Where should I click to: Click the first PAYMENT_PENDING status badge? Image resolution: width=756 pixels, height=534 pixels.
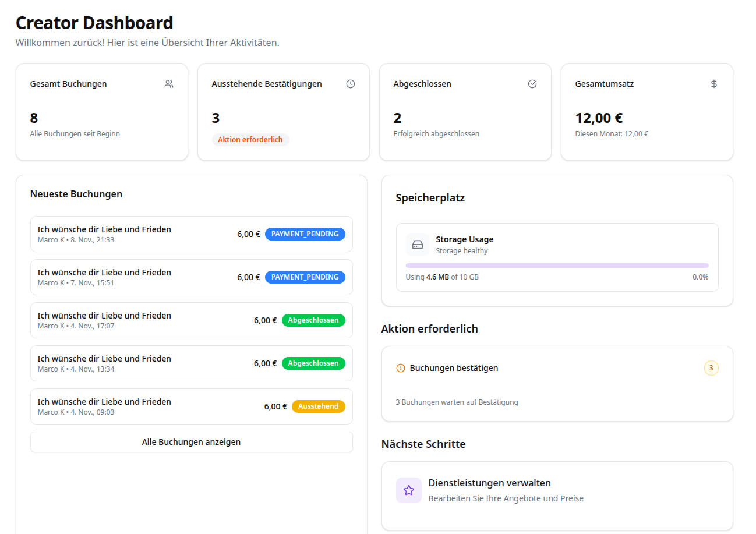305,234
